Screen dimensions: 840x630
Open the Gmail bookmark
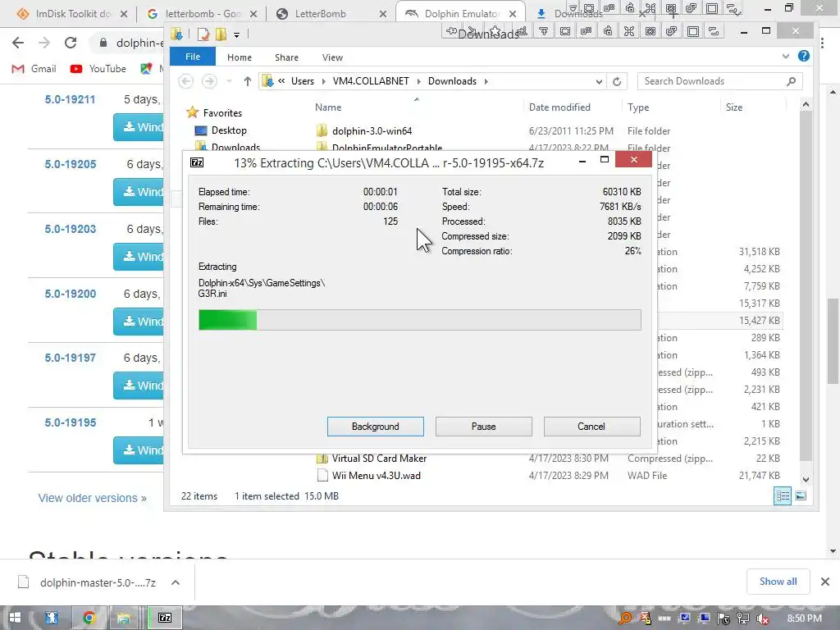point(34,69)
